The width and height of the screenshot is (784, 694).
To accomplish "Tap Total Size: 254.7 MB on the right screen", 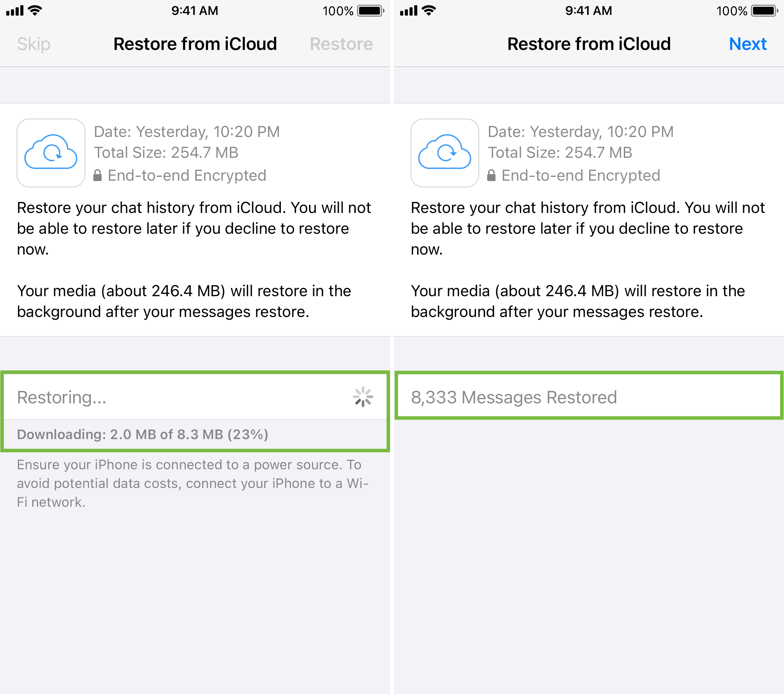I will coord(560,153).
